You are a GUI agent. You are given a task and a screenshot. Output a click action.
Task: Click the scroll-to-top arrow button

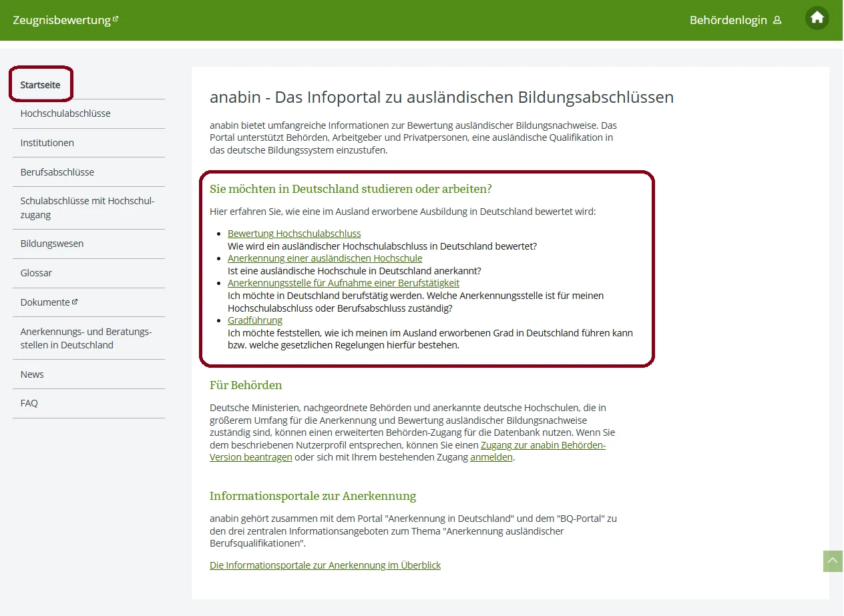point(833,561)
